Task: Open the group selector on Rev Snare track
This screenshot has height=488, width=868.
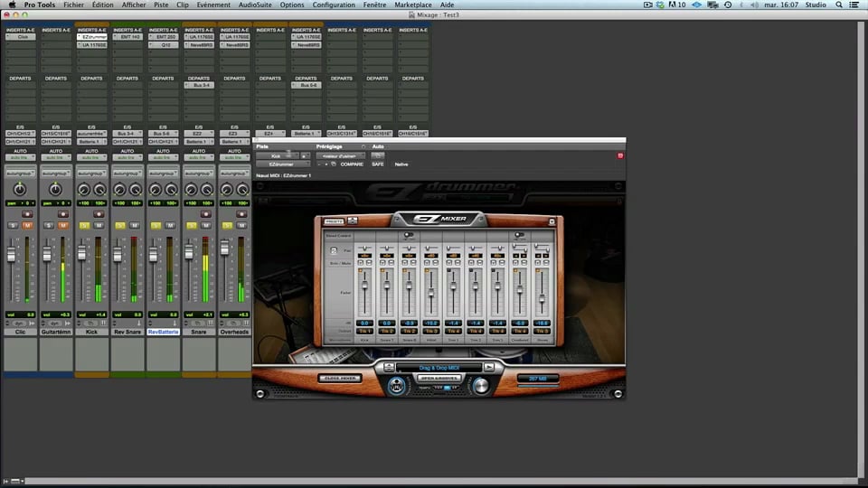Action: (x=127, y=174)
